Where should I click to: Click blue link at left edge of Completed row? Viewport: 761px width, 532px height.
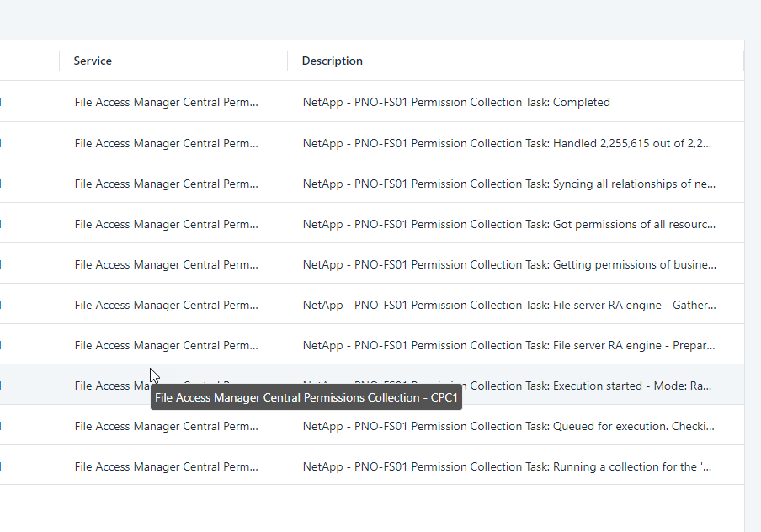(1, 102)
